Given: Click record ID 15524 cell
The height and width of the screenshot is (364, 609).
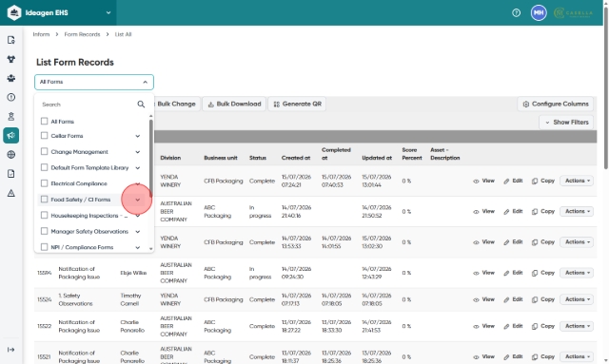Looking at the screenshot, I should [45, 300].
